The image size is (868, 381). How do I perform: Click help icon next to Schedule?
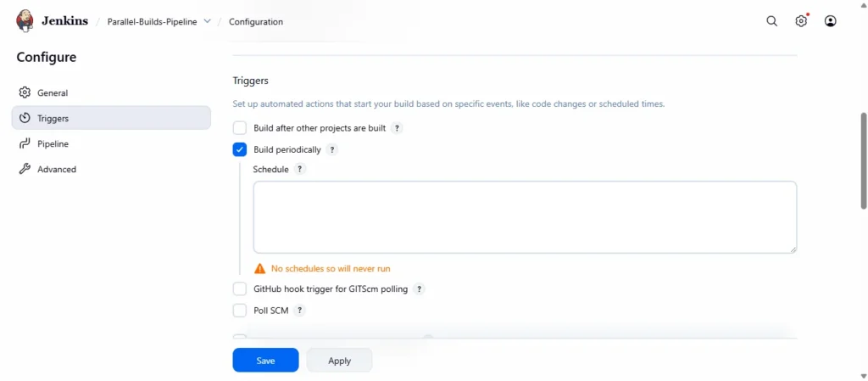[300, 170]
